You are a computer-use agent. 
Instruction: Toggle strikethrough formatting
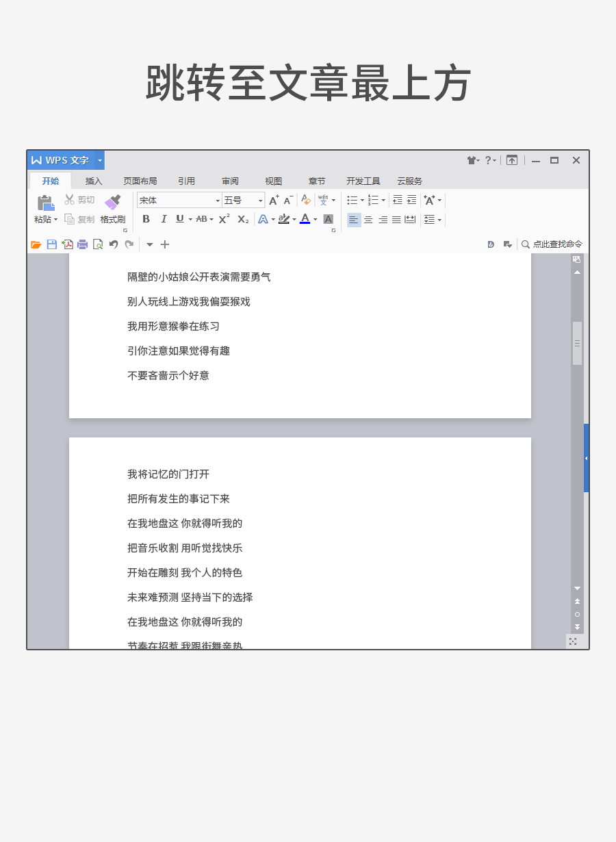pos(202,219)
